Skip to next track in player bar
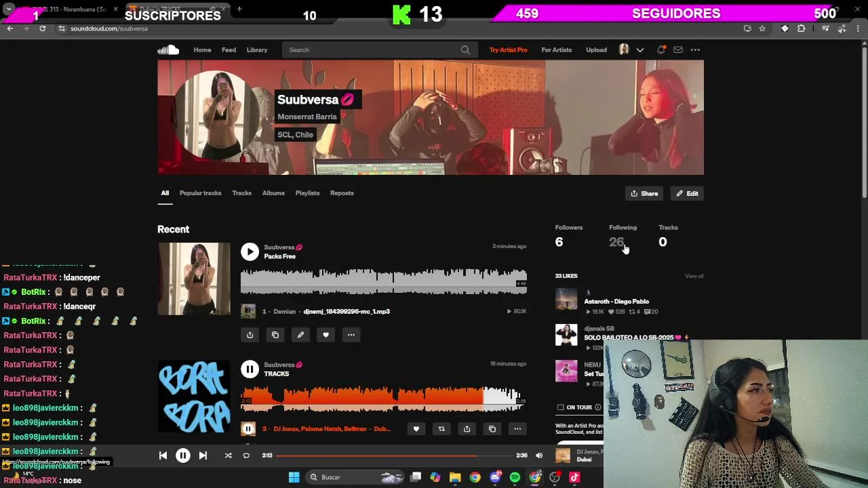The width and height of the screenshot is (868, 488). 203,455
